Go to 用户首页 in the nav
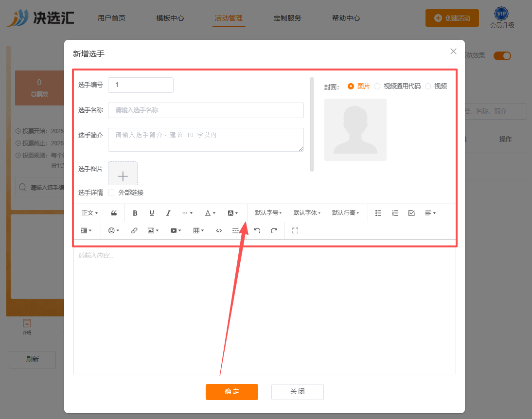 [112, 18]
